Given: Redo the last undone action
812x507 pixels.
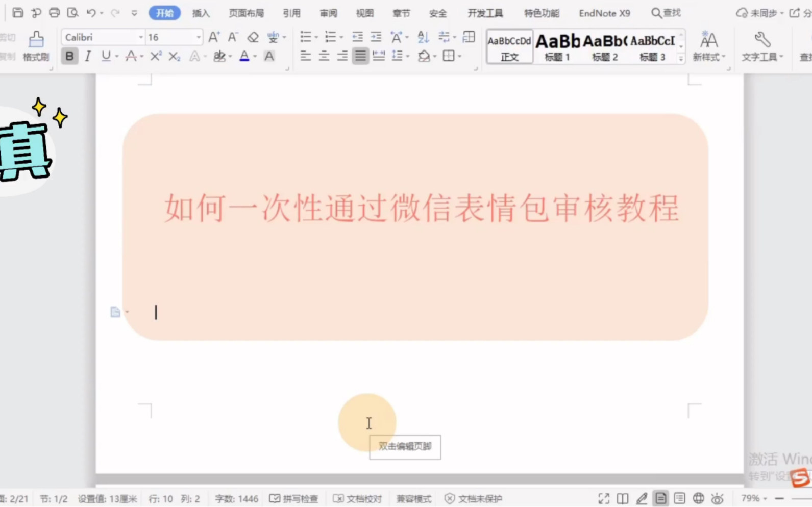Looking at the screenshot, I should (115, 13).
